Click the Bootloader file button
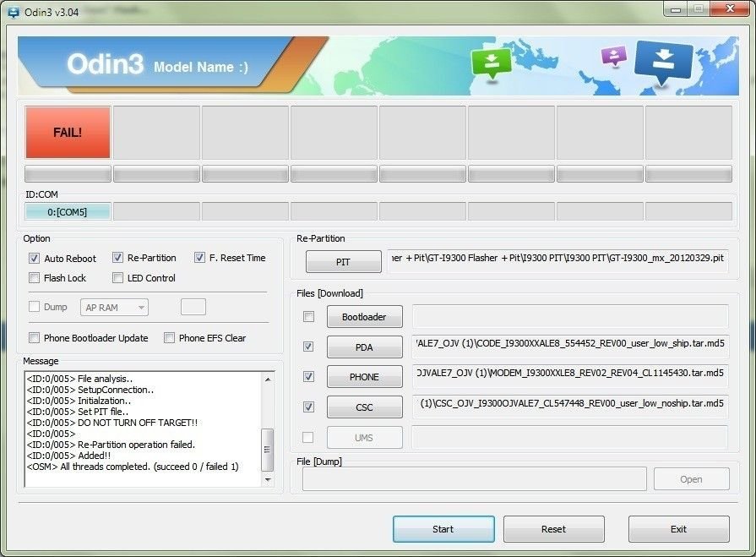 coord(365,317)
